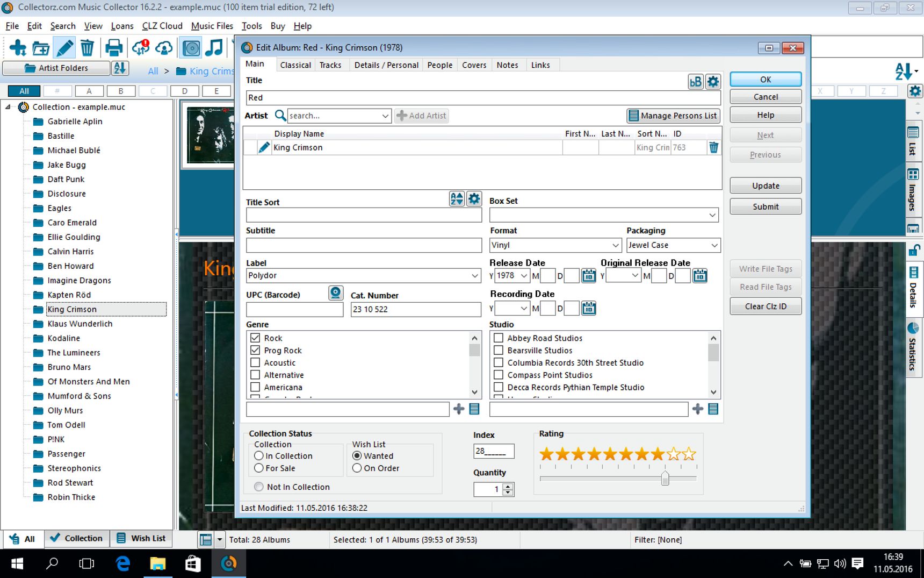Viewport: 924px width, 578px height.
Task: Open the Recording Date year dropdown
Action: [524, 308]
